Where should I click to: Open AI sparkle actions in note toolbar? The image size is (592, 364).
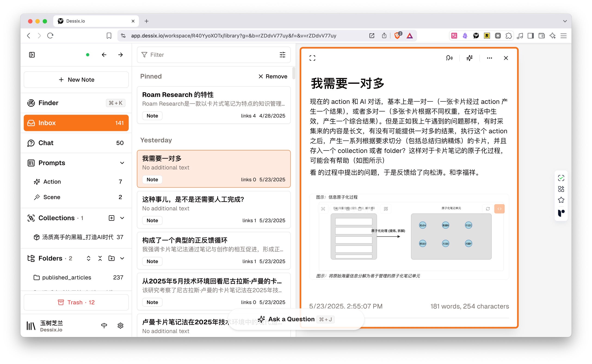(x=469, y=58)
